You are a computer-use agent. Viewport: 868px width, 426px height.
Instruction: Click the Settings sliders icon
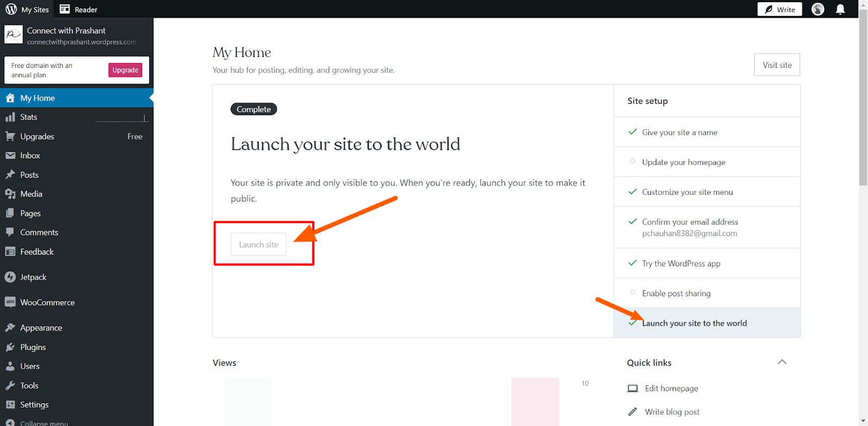coord(10,405)
